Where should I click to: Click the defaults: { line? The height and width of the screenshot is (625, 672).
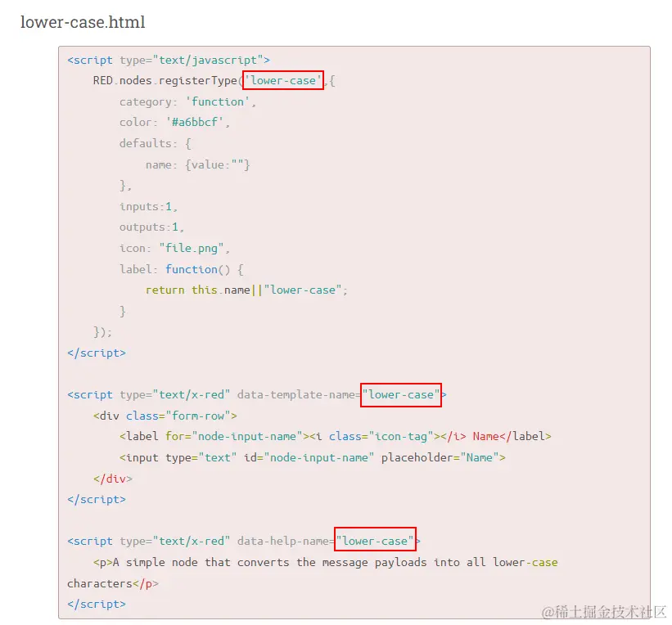(156, 143)
